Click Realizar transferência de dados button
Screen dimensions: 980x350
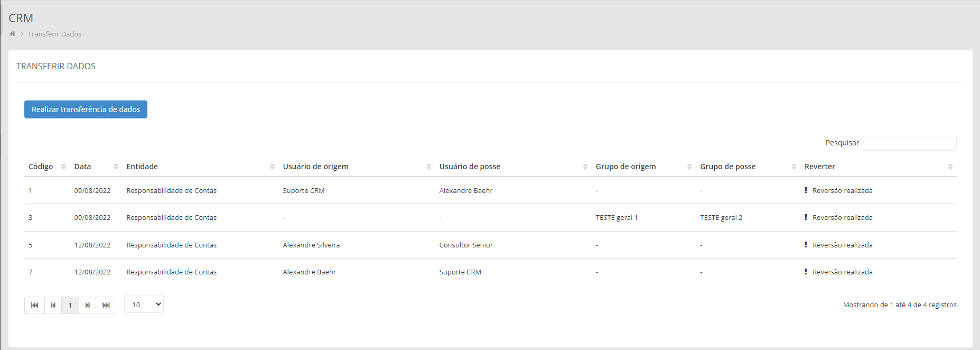86,109
